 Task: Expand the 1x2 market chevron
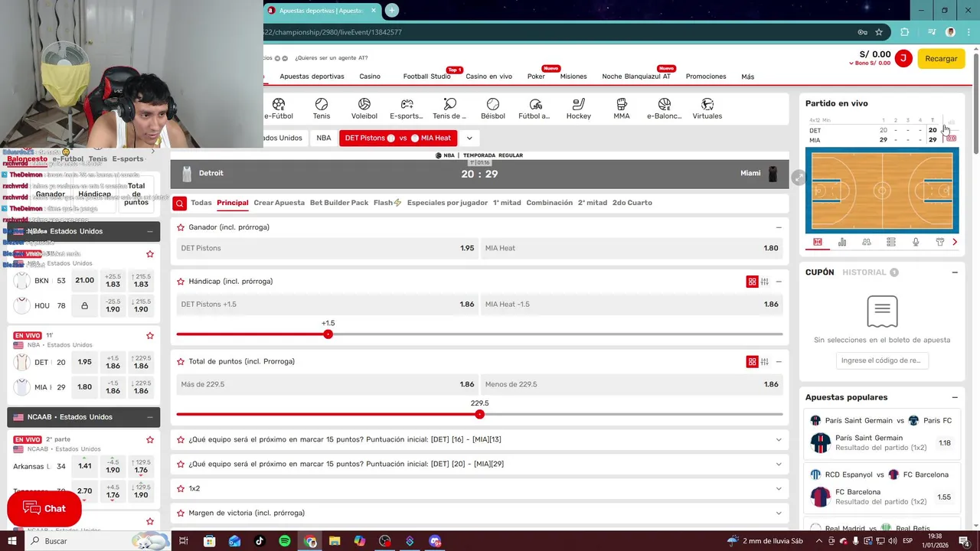(779, 489)
